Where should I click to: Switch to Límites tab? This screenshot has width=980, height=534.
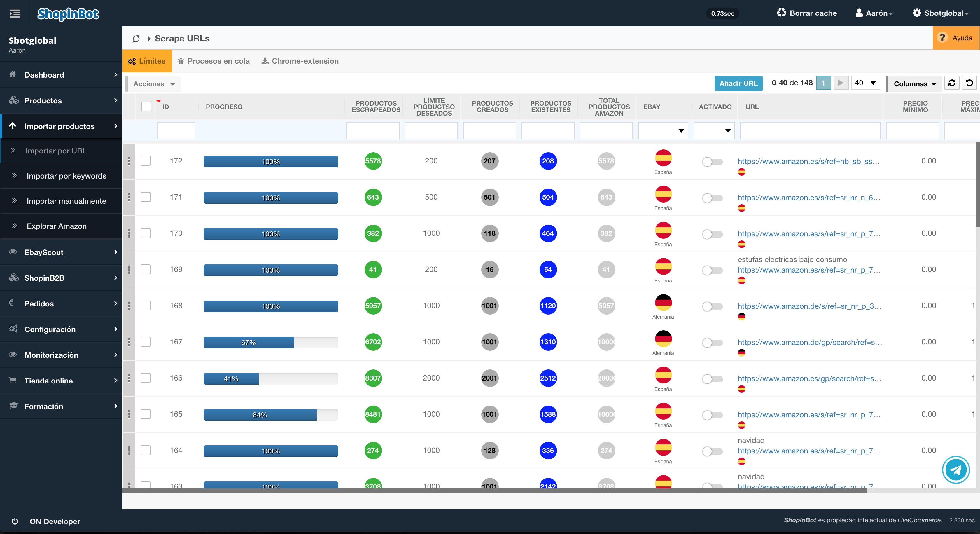(147, 61)
